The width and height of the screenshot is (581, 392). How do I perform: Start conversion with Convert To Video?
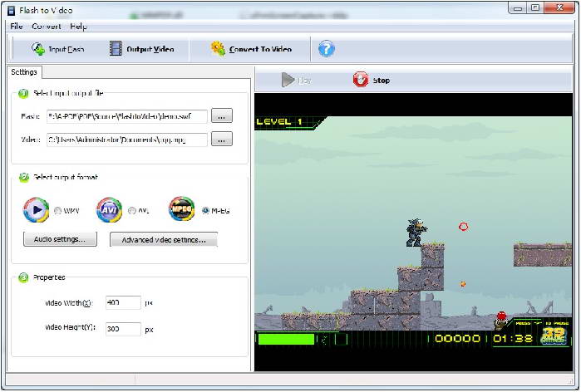click(x=251, y=49)
